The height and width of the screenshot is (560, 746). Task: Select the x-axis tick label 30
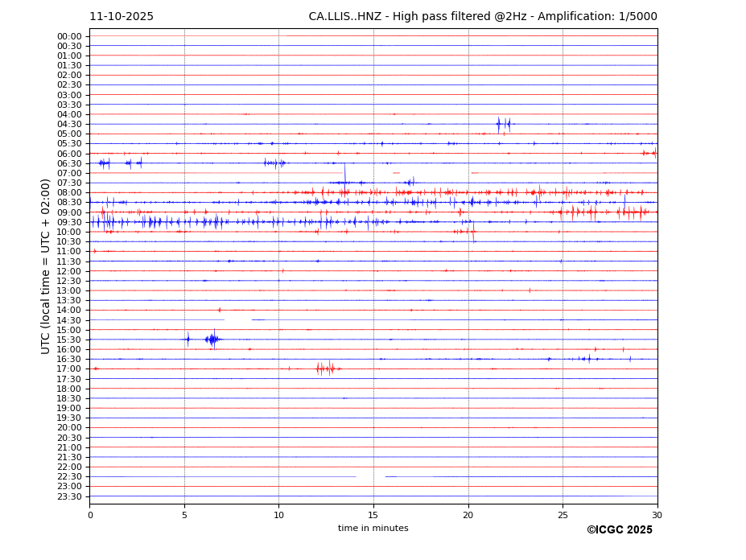tap(657, 515)
